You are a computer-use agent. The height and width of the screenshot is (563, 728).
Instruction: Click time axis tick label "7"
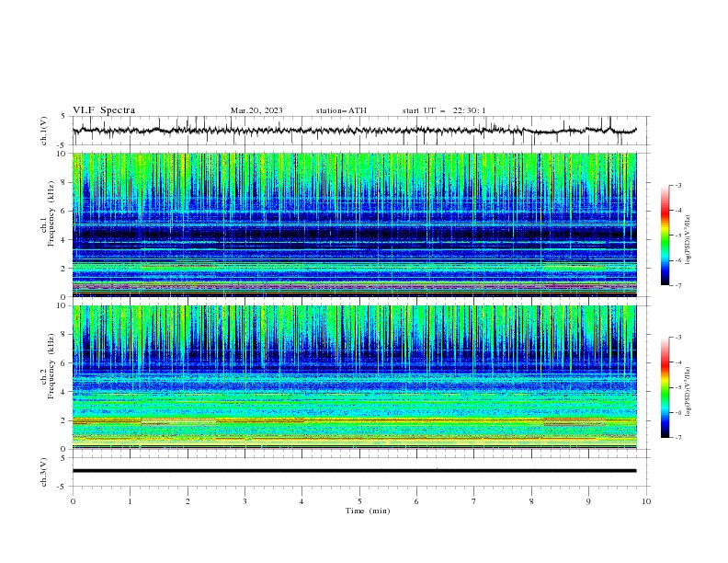474,501
